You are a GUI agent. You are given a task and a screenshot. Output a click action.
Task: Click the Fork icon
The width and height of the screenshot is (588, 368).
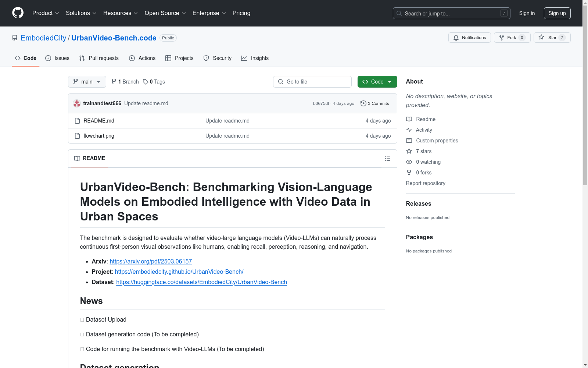click(x=502, y=38)
